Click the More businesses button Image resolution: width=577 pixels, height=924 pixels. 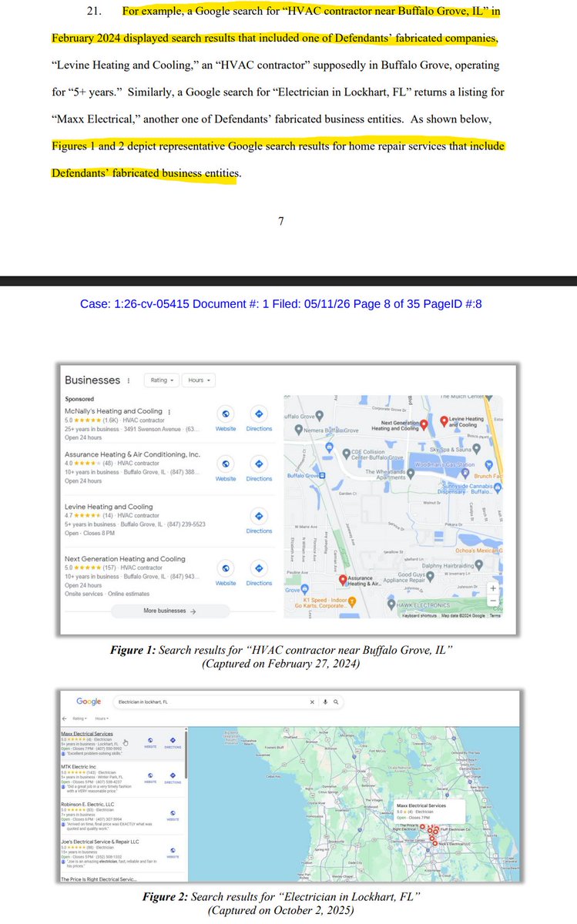point(170,611)
